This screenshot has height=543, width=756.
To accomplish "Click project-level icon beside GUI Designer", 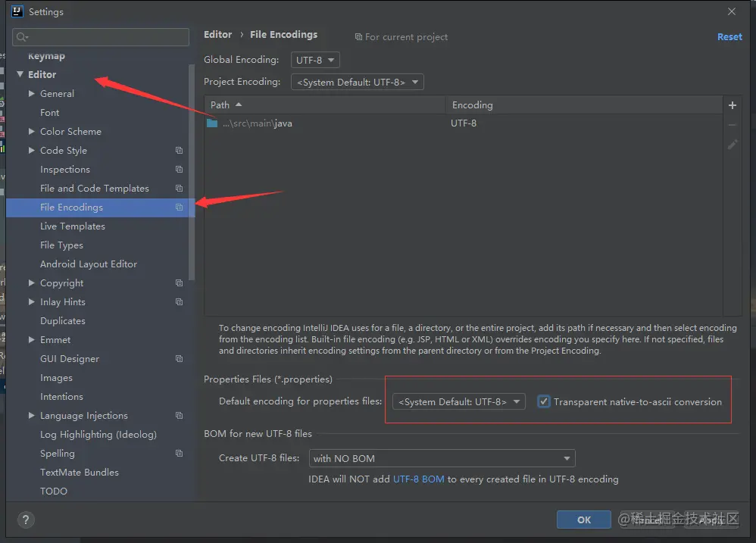I will pyautogui.click(x=180, y=358).
